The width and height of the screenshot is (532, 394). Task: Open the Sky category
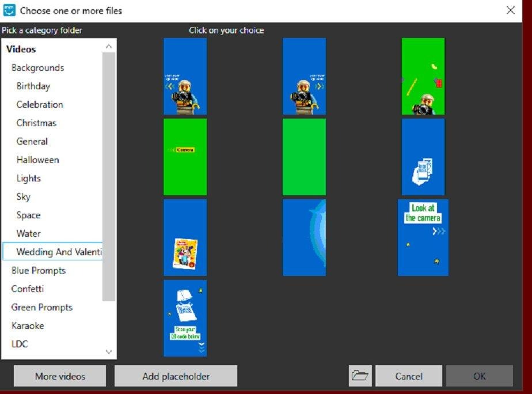click(x=24, y=196)
